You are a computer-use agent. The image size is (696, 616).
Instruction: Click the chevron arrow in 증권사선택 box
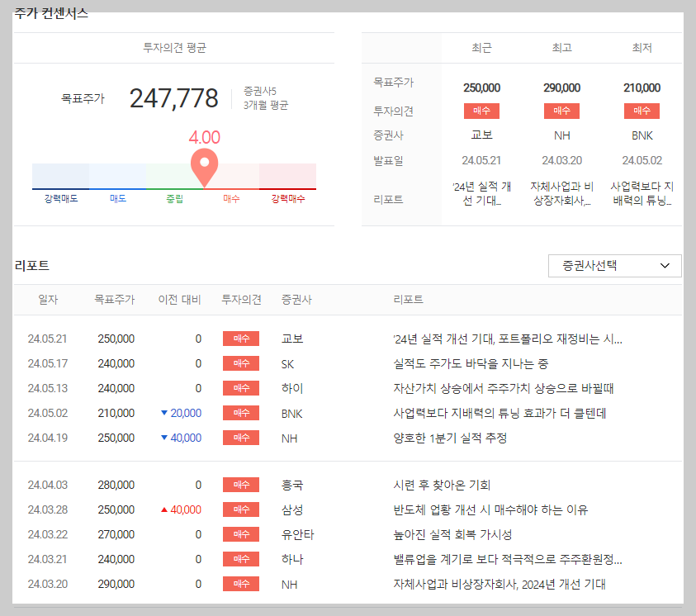click(665, 266)
